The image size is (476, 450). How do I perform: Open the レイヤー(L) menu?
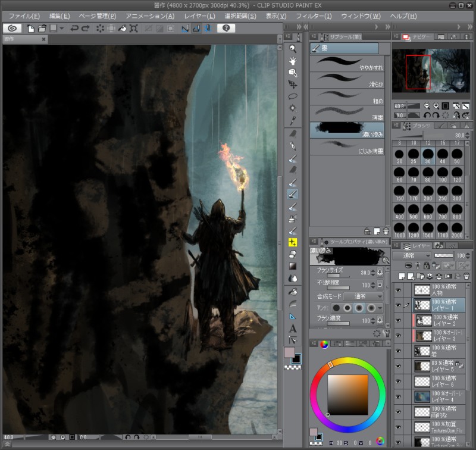coord(200,15)
